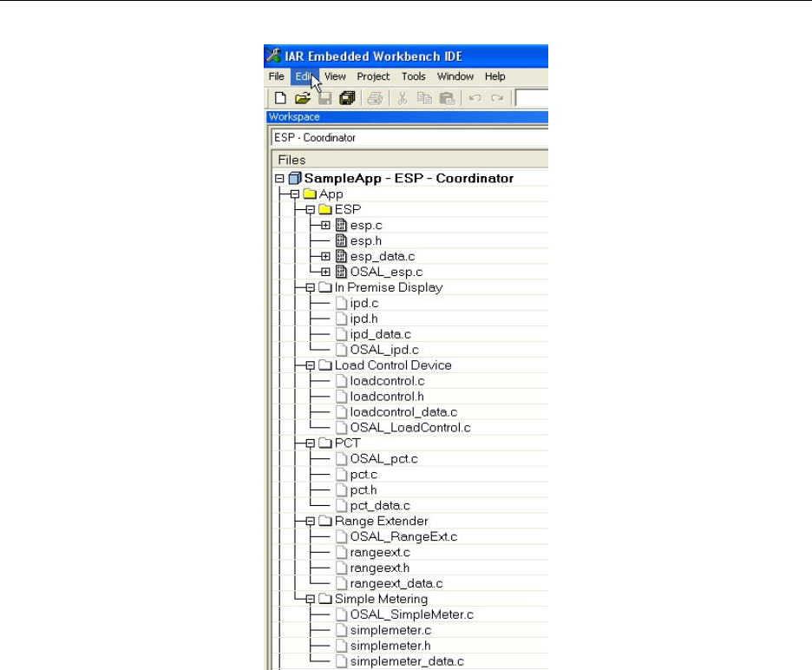Screen dimensions: 812x670
Task: Click the Print toolbar icon
Action: (375, 98)
